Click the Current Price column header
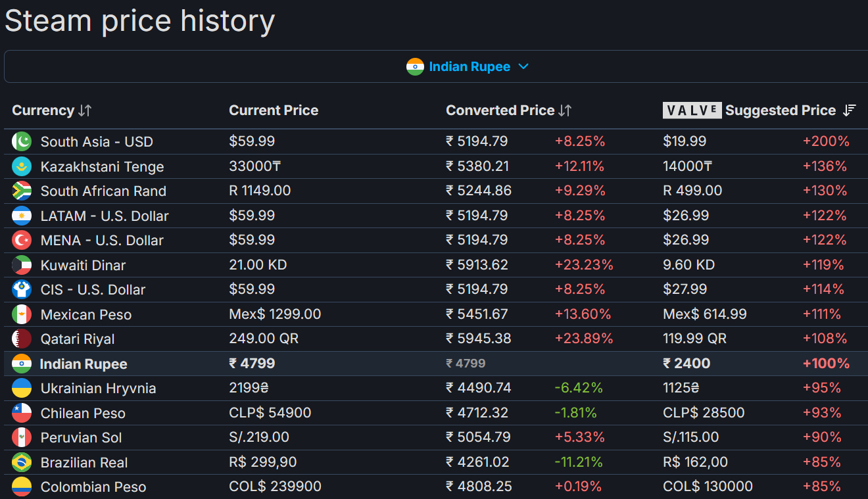 (x=274, y=110)
